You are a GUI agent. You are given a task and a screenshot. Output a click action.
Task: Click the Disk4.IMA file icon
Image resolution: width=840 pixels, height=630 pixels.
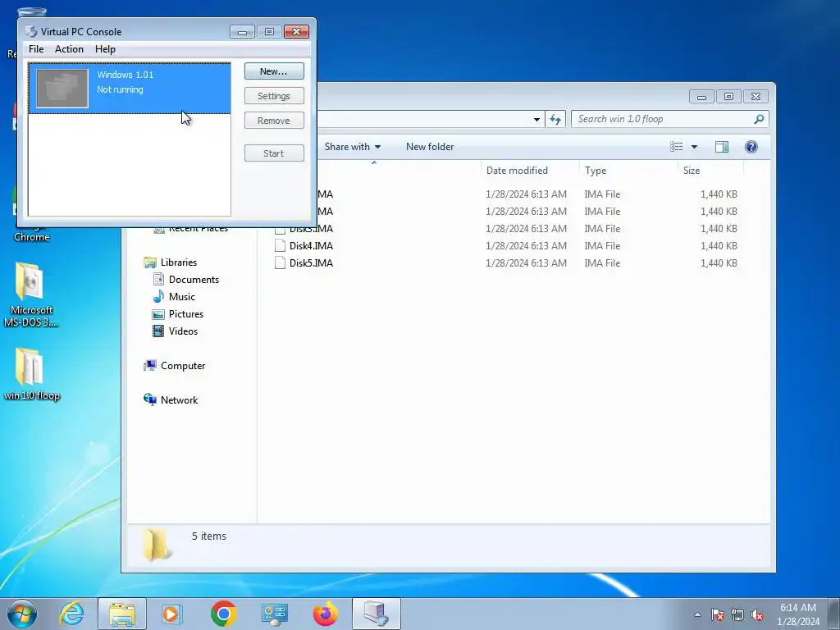pyautogui.click(x=280, y=246)
